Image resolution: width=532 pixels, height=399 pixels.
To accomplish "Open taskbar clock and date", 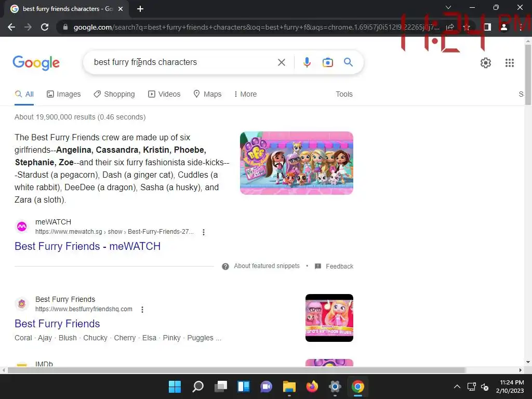I will [x=510, y=387].
